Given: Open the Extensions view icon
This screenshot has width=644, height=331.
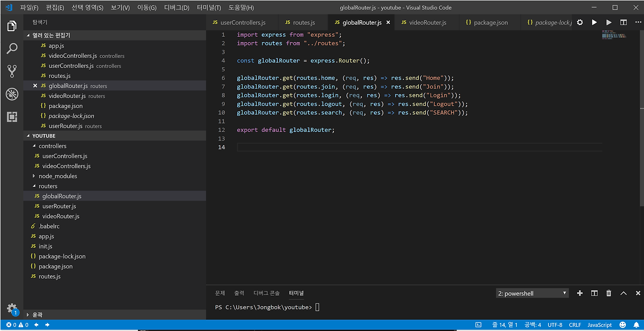Looking at the screenshot, I should pyautogui.click(x=12, y=117).
